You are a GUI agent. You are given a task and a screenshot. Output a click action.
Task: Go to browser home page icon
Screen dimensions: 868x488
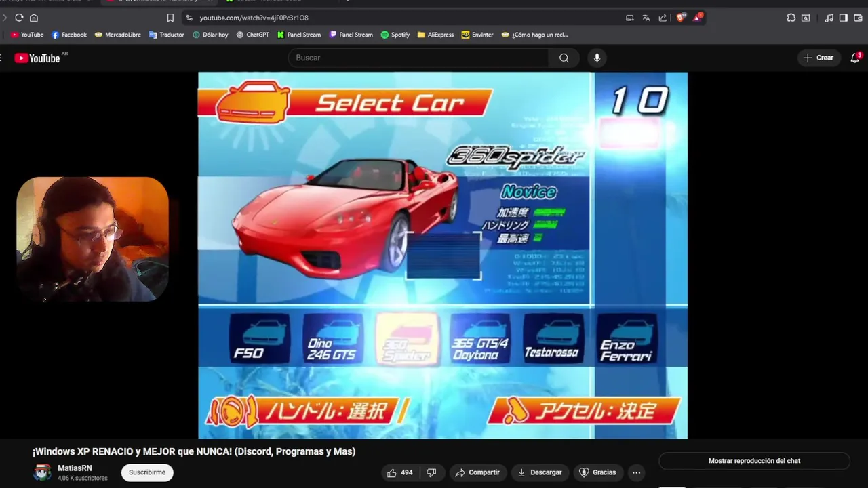(x=34, y=18)
